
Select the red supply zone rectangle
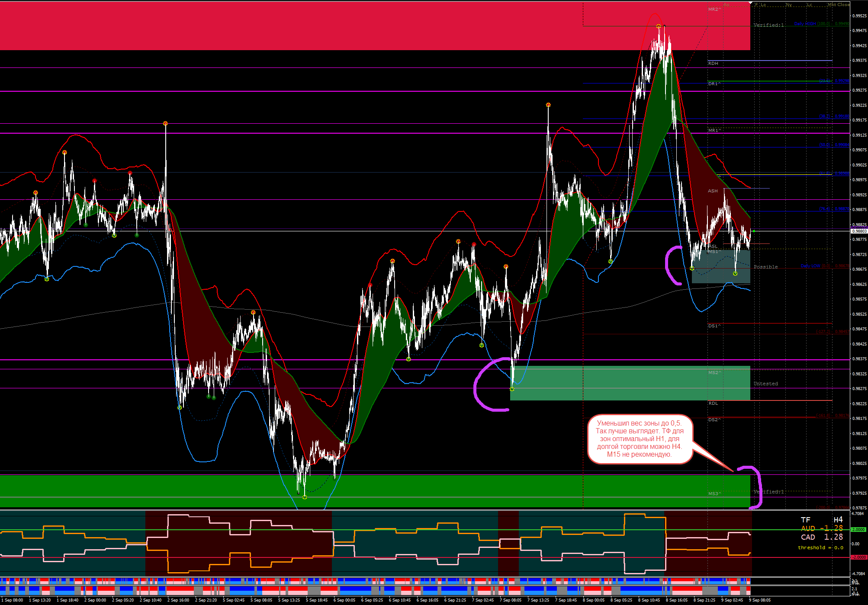click(x=375, y=26)
